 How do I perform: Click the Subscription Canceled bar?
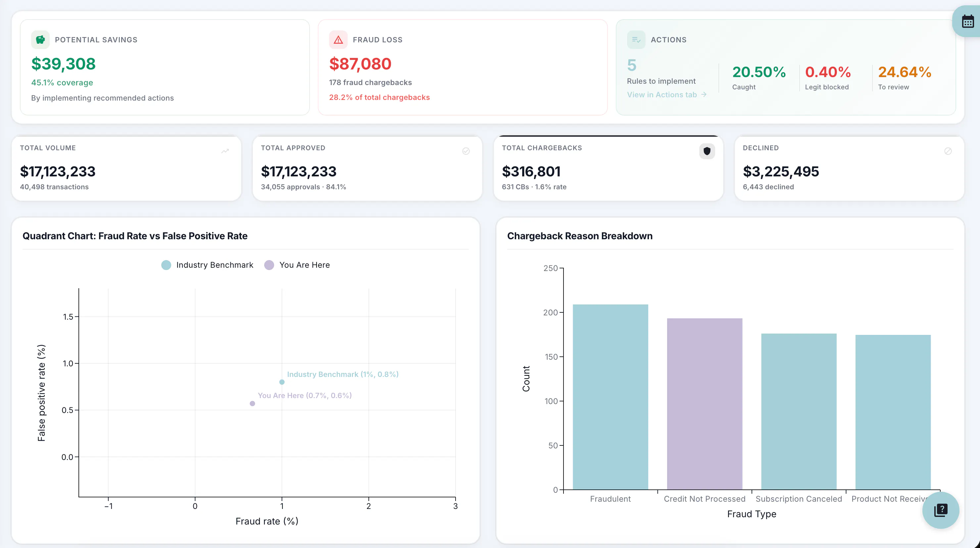(799, 411)
